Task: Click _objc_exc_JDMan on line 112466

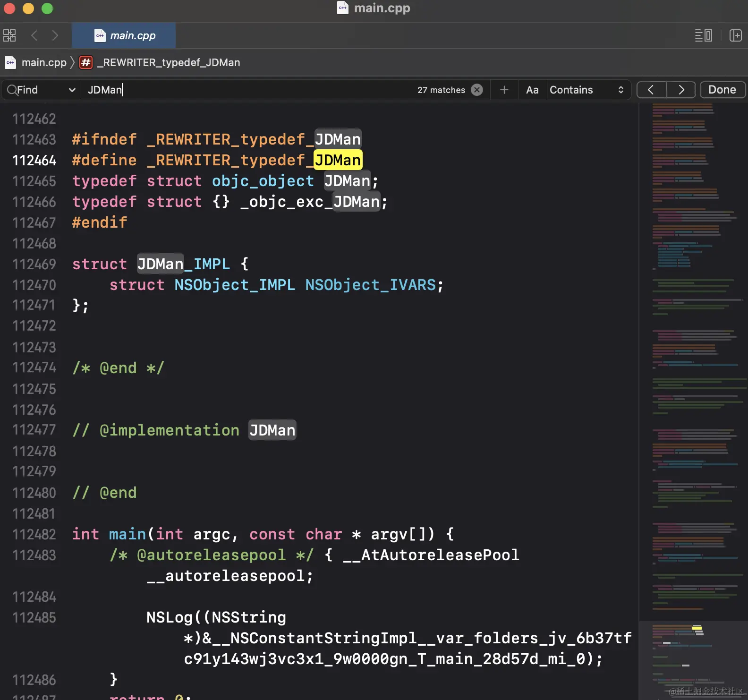Action: (310, 202)
